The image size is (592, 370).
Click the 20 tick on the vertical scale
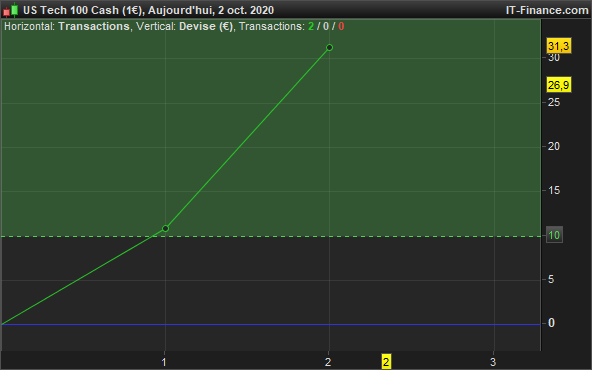pyautogui.click(x=554, y=146)
